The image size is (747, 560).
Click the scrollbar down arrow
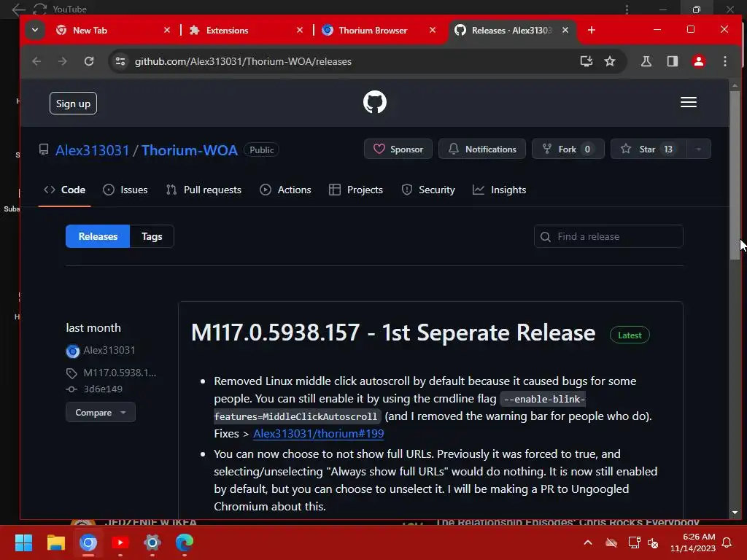click(735, 513)
